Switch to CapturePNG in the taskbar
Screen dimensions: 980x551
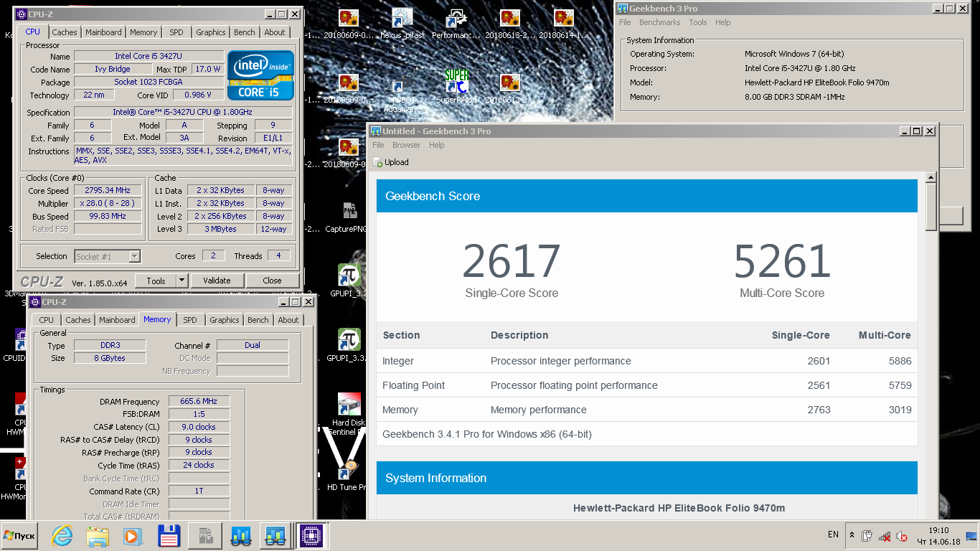pos(204,535)
